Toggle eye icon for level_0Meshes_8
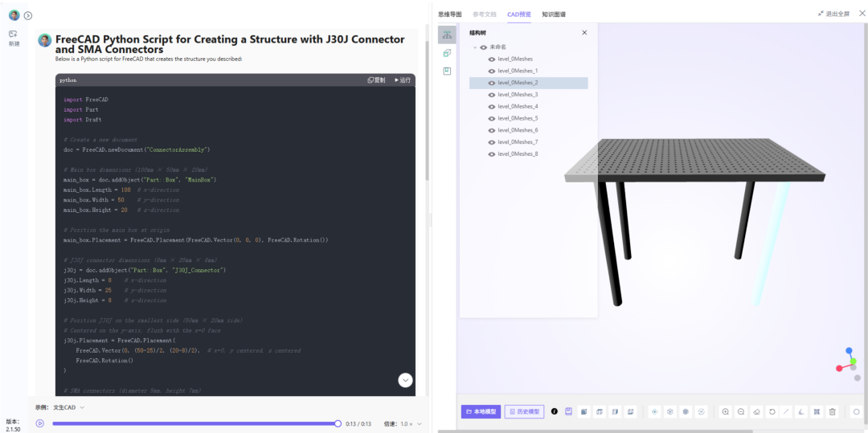Screen dimensions: 868x433 491,153
